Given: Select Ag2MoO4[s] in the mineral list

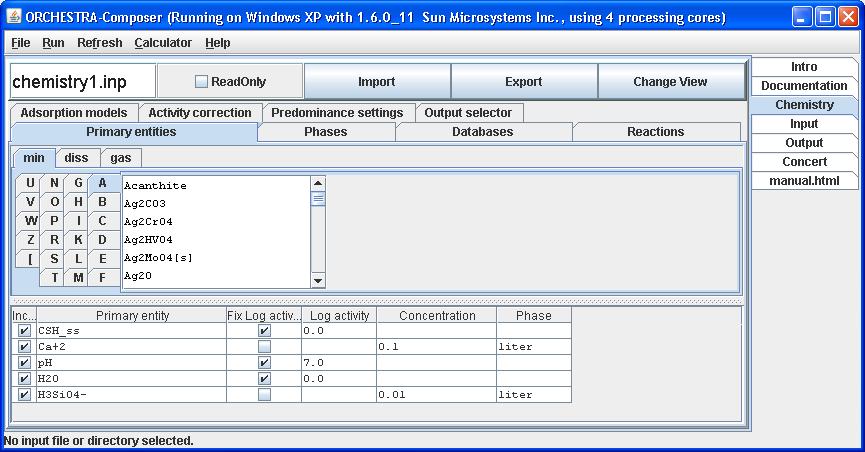Looking at the screenshot, I should pyautogui.click(x=216, y=258).
